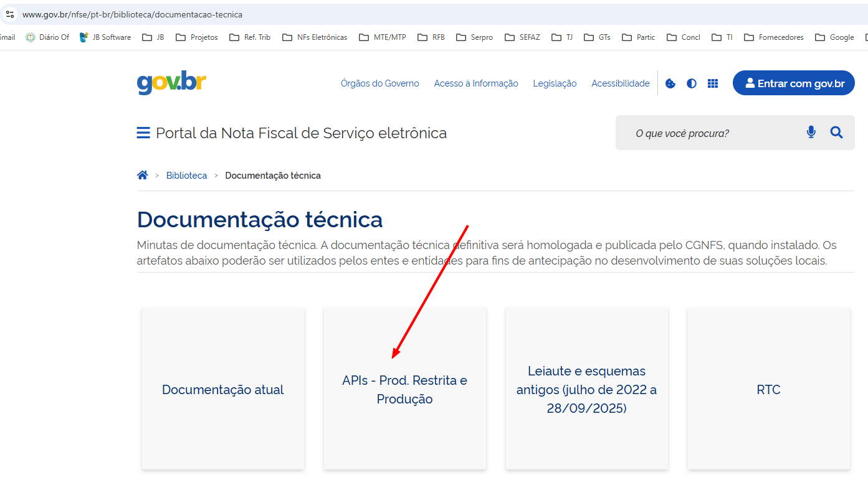
Task: Open the Legislação menu link
Action: [x=555, y=83]
